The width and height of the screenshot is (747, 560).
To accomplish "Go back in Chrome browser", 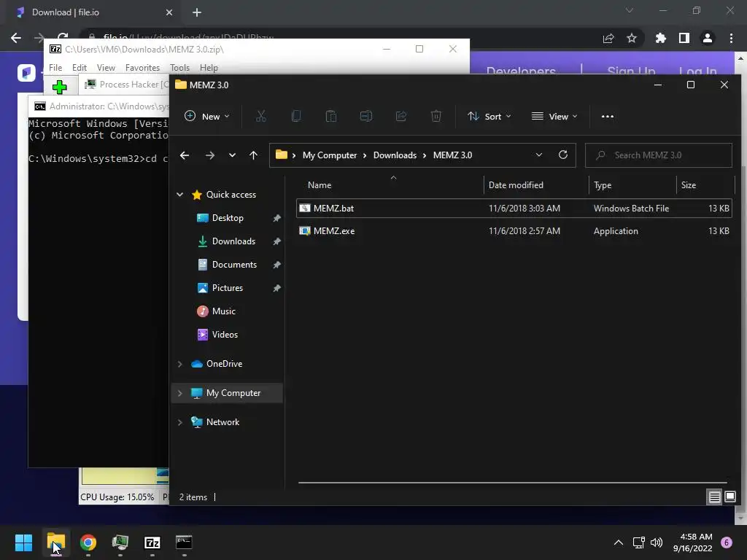I will tap(16, 38).
